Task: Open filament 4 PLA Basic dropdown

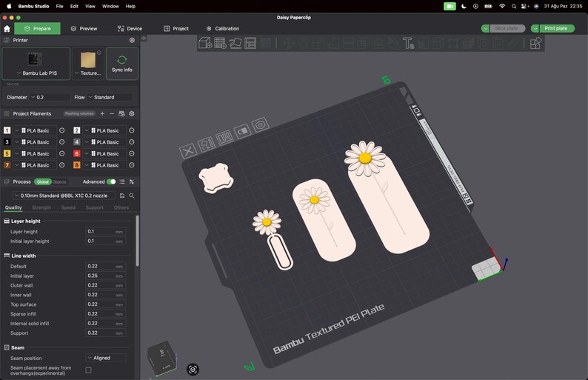Action: [x=104, y=142]
